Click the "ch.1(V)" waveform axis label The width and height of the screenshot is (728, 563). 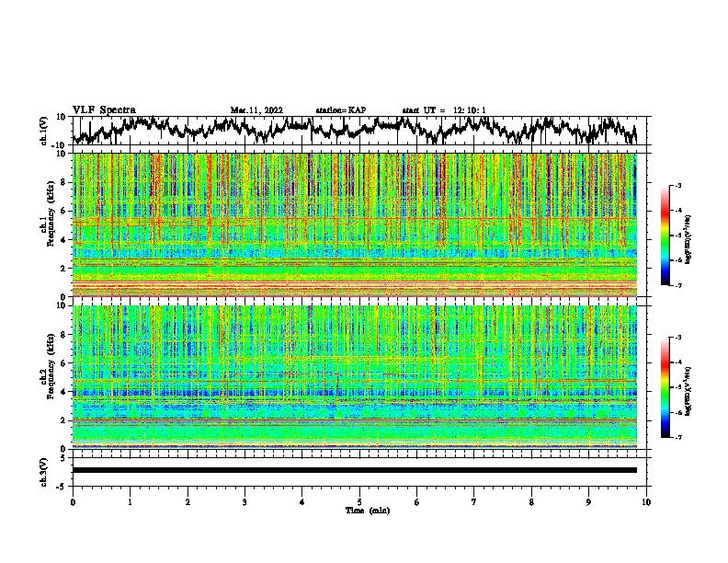[x=44, y=131]
